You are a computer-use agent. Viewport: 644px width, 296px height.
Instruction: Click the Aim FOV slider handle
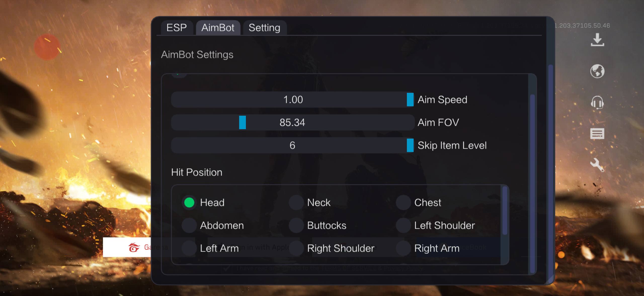(242, 122)
